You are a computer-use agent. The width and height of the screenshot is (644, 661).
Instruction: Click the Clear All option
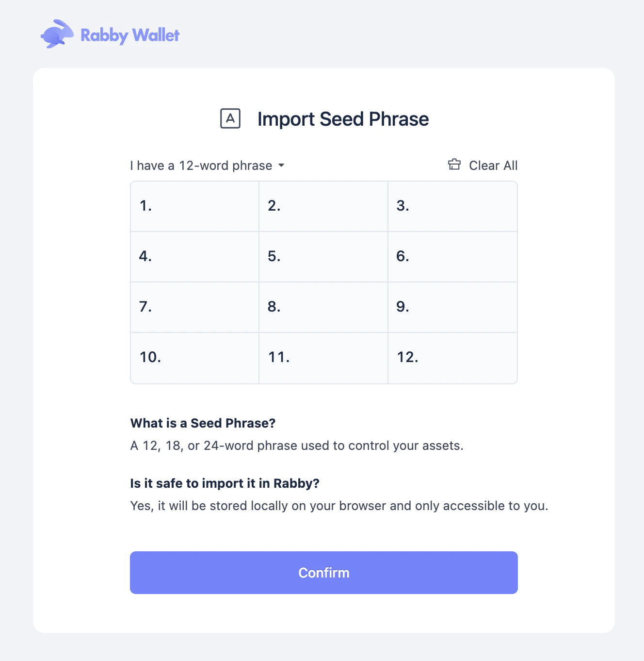point(493,165)
